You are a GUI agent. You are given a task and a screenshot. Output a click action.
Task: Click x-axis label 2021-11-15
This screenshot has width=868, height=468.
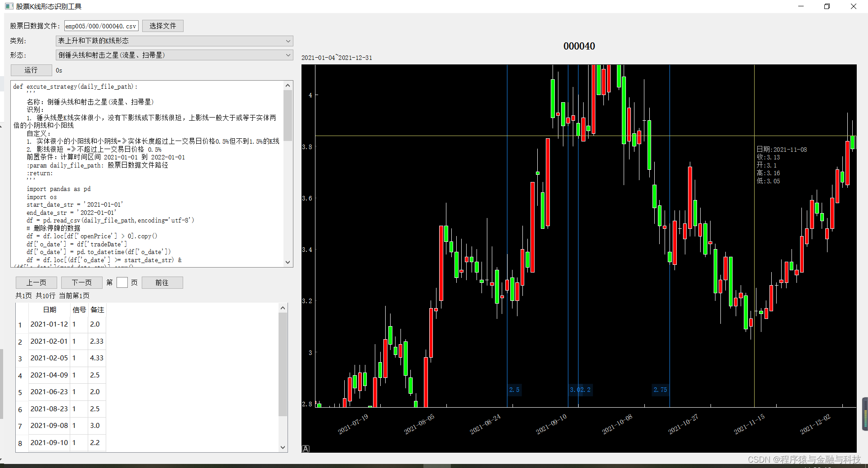coord(749,424)
